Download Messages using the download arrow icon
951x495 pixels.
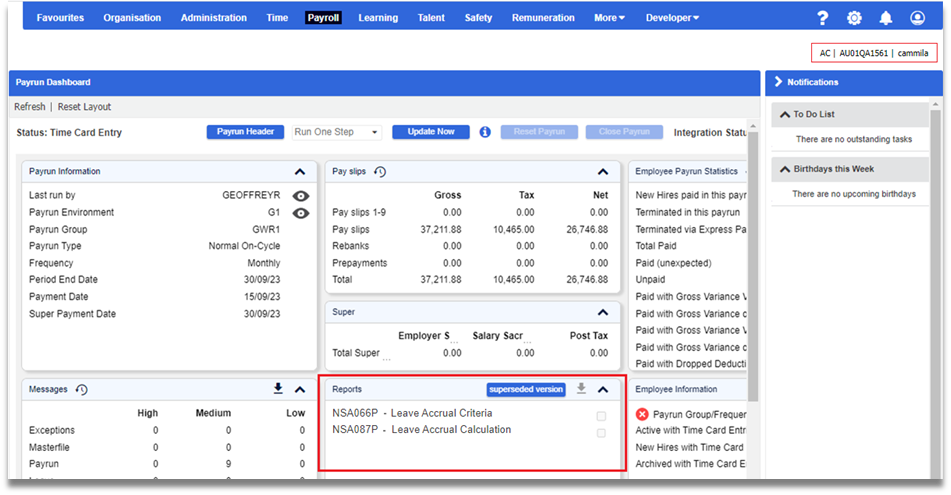pos(278,389)
